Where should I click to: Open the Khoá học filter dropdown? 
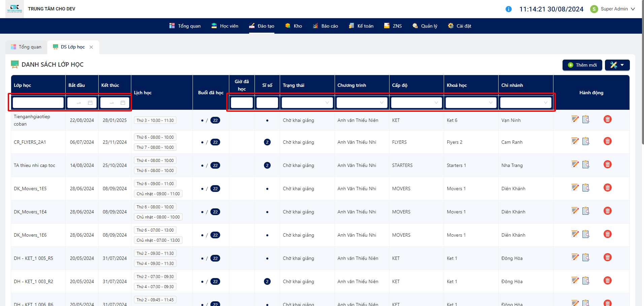471,103
